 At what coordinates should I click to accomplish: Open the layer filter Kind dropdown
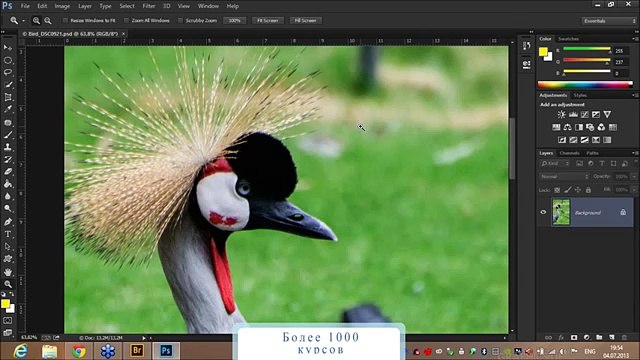pos(555,164)
